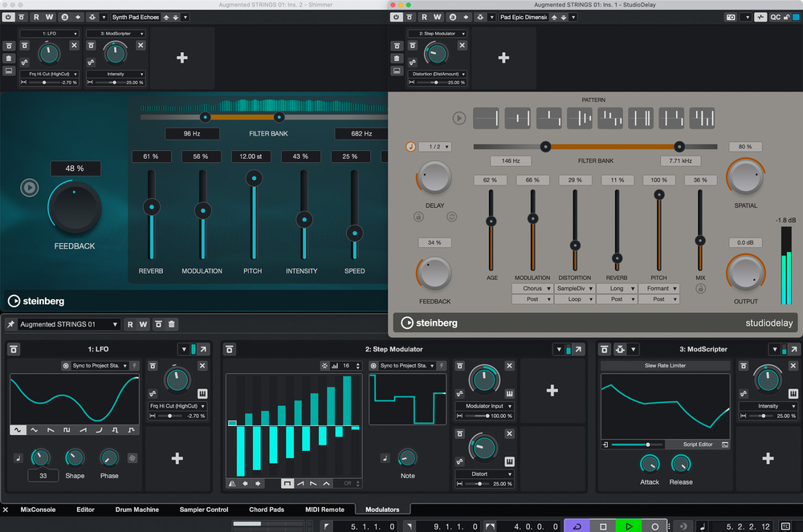Image resolution: width=803 pixels, height=532 pixels.
Task: Toggle StudioDelay tempo sync note button
Action: [x=410, y=147]
